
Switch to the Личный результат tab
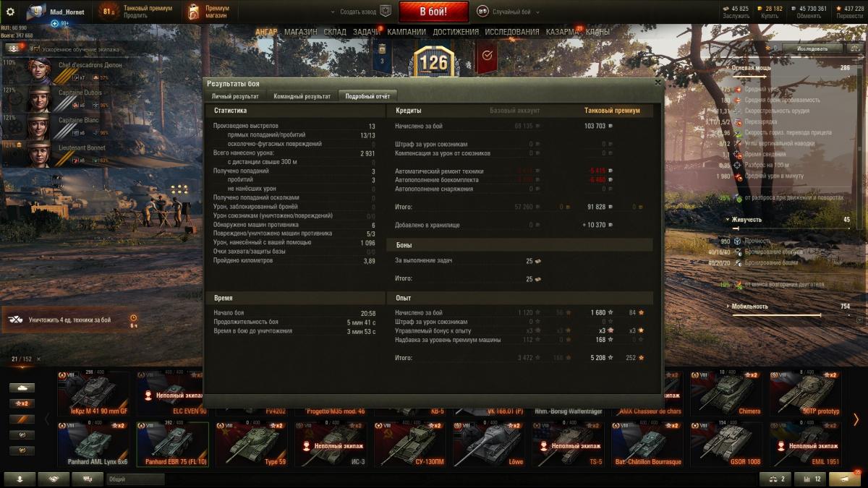tap(235, 96)
